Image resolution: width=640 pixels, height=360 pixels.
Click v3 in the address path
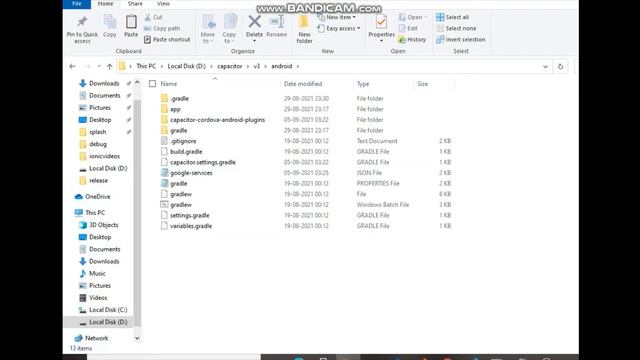[257, 66]
